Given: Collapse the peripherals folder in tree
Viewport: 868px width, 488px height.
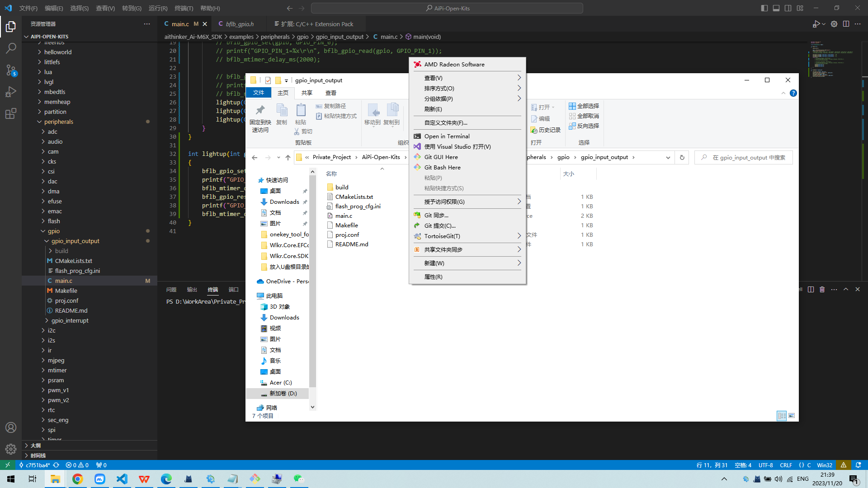Looking at the screenshot, I should click(39, 122).
